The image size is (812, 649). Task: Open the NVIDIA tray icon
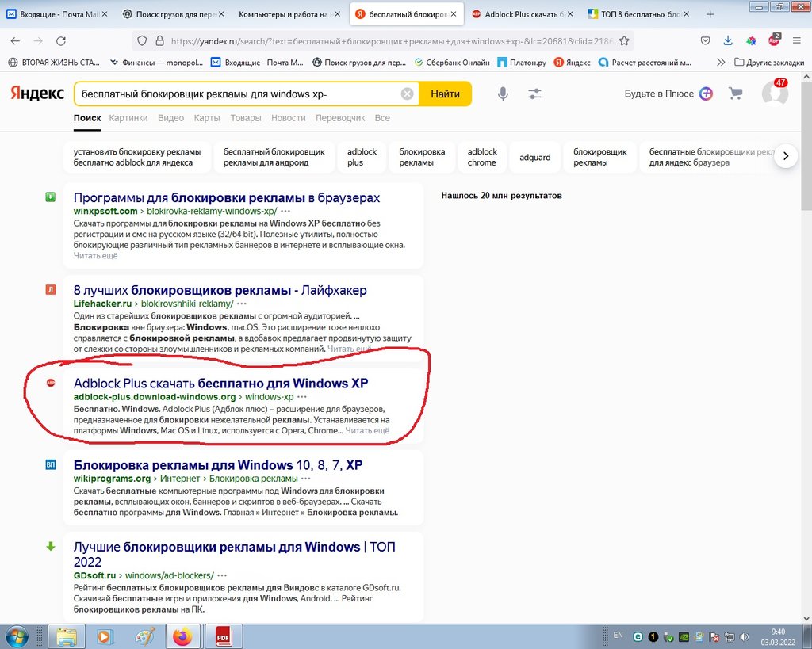(684, 637)
